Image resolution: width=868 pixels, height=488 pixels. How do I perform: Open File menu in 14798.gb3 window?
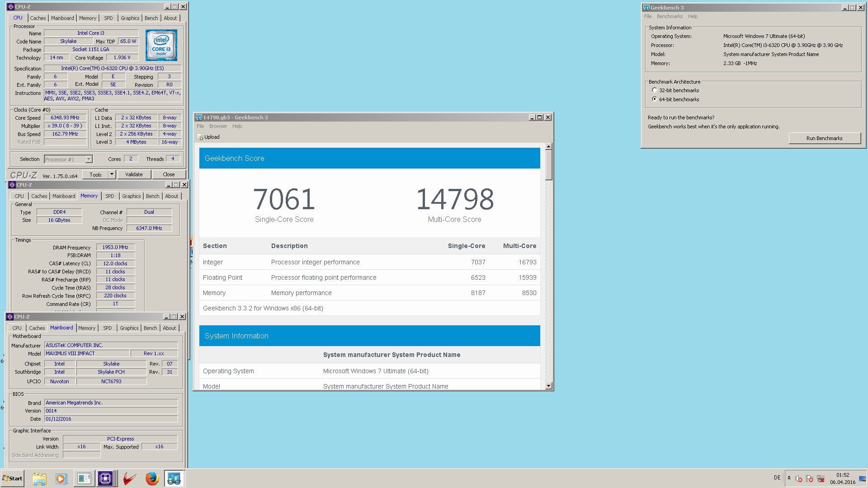200,127
